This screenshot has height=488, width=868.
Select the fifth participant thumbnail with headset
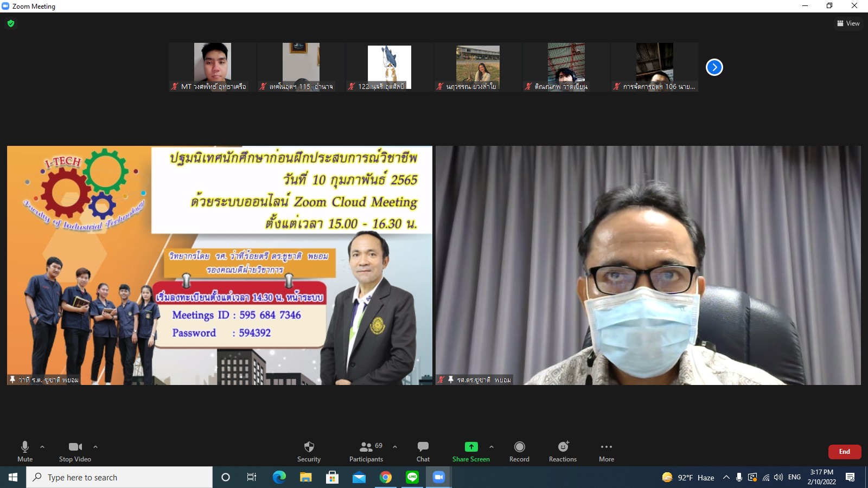click(566, 67)
